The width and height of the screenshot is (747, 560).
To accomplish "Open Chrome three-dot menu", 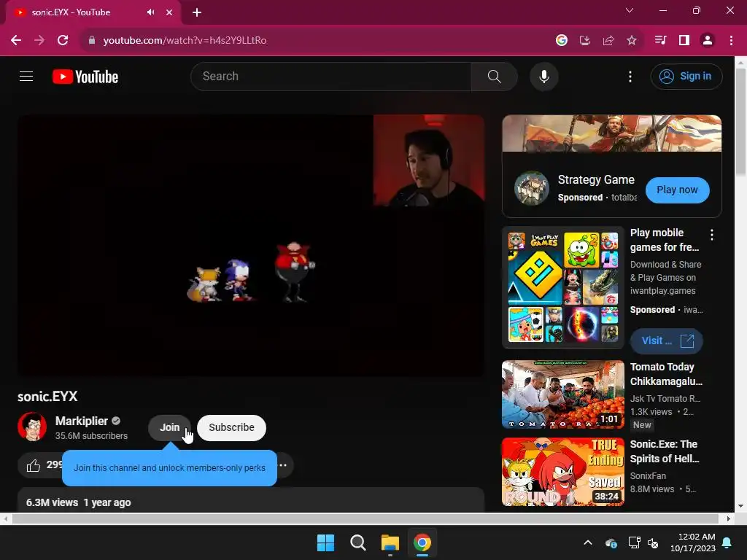I will pos(731,41).
